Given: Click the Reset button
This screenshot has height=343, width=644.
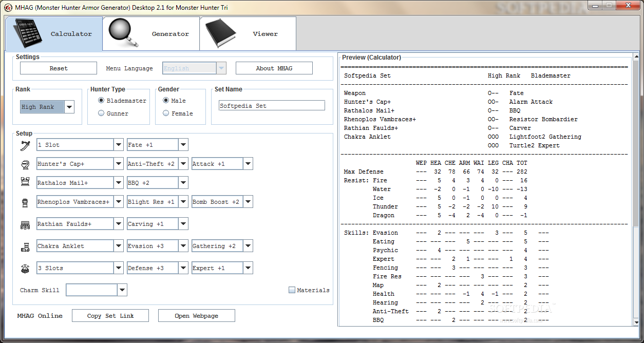Looking at the screenshot, I should click(x=59, y=68).
